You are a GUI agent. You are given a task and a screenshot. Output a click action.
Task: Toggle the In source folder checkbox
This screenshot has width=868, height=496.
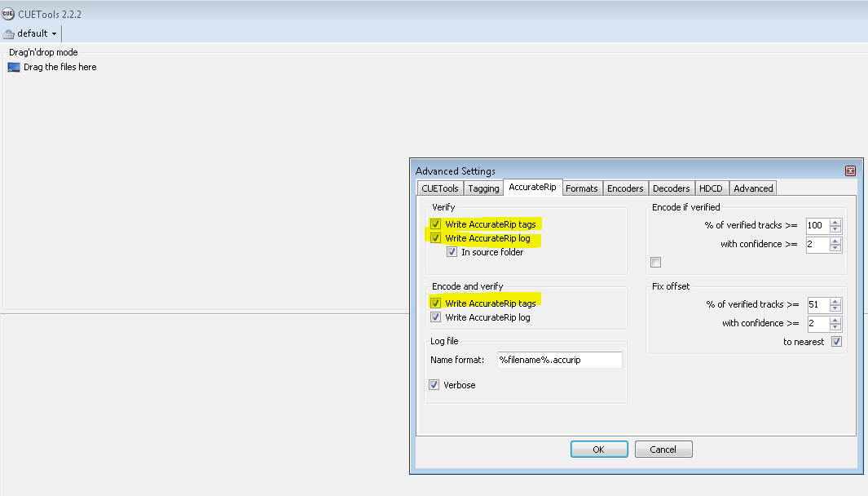[452, 252]
